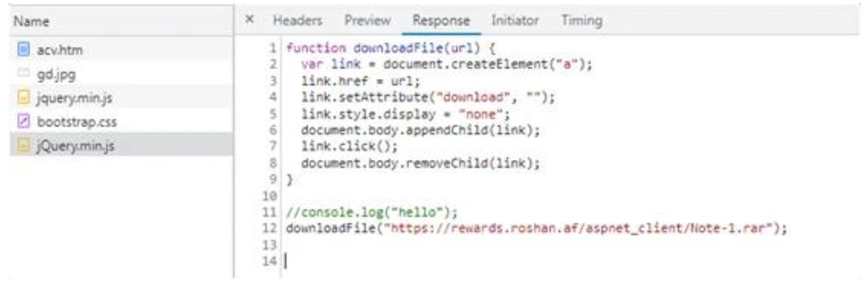Click the lowercase jquery.min.js script icon

23,98
